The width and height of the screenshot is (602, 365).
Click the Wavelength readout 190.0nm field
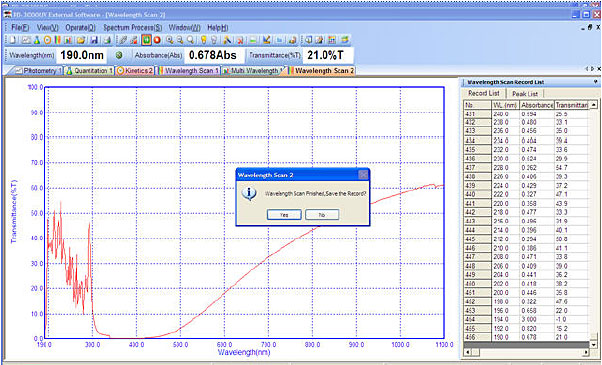[82, 55]
